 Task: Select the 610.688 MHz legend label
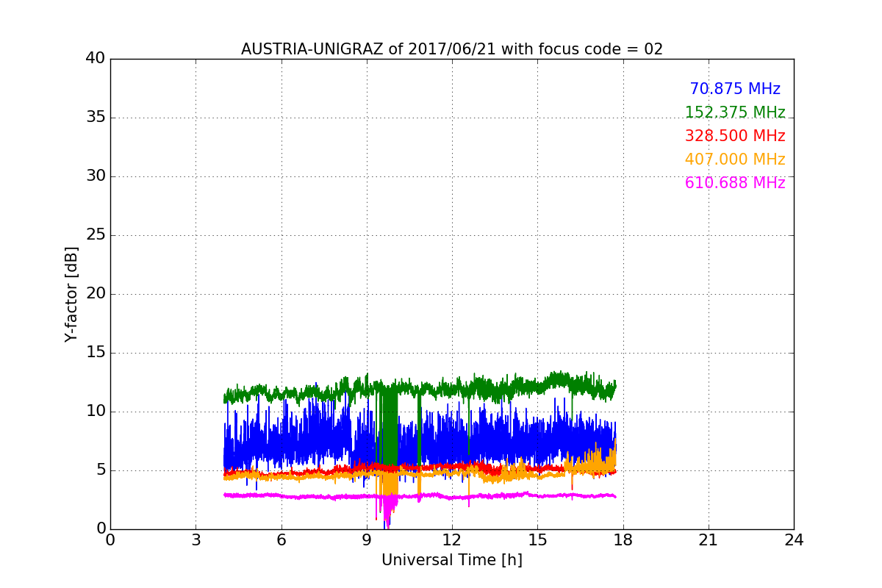click(735, 183)
